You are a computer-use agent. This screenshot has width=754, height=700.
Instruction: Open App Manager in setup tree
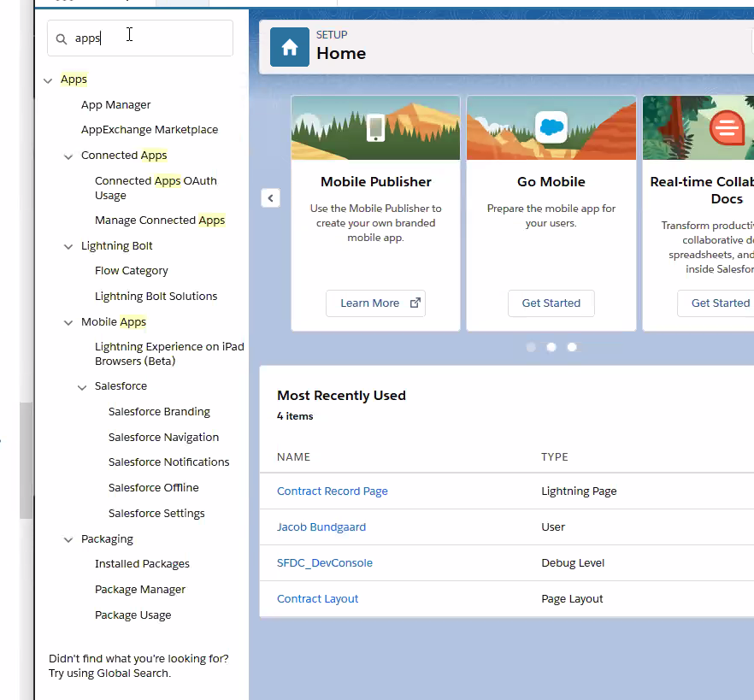pyautogui.click(x=116, y=105)
